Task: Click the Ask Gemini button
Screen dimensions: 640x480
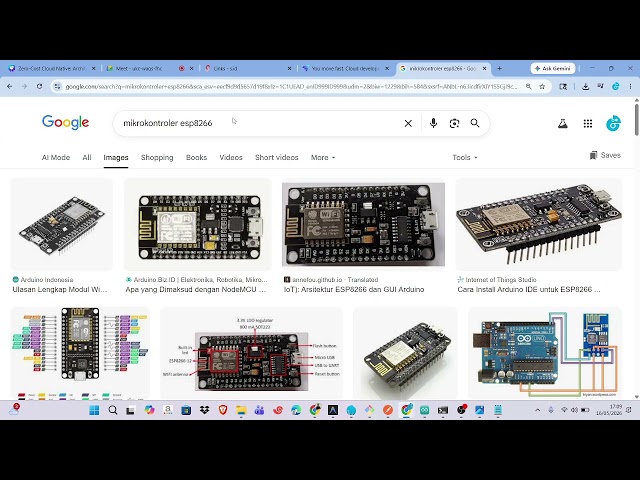Action: [553, 69]
